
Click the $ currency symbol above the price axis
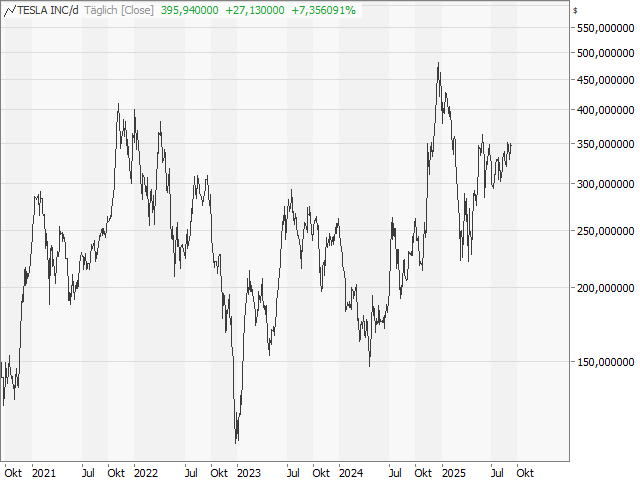coord(575,11)
